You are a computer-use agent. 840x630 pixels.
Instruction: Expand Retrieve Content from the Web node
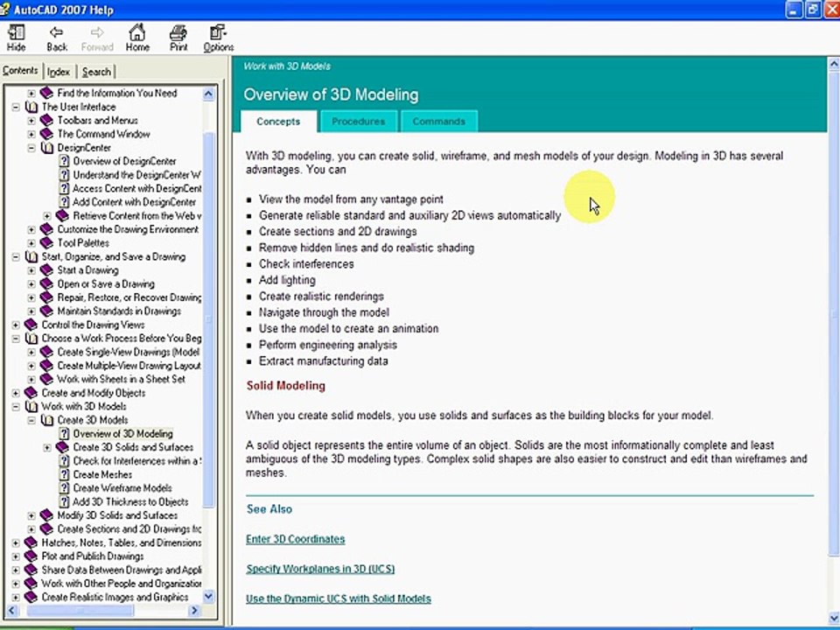click(47, 216)
